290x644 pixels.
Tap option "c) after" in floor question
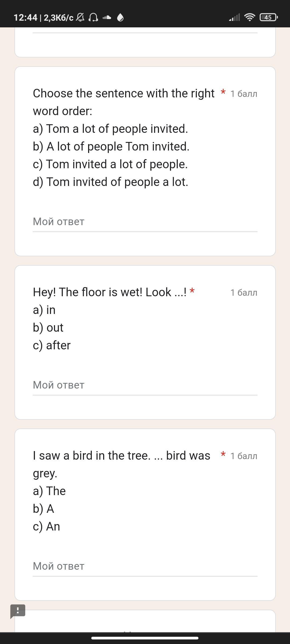tap(52, 345)
